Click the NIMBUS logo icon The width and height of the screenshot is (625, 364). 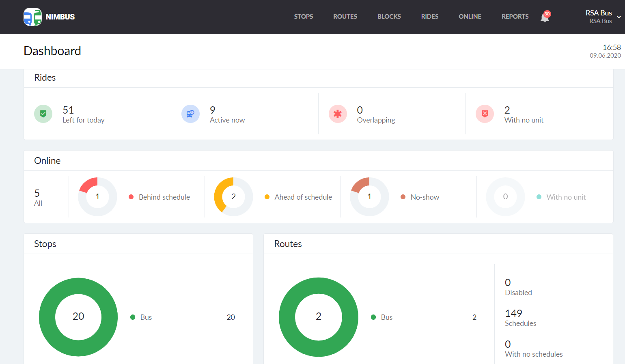[33, 17]
